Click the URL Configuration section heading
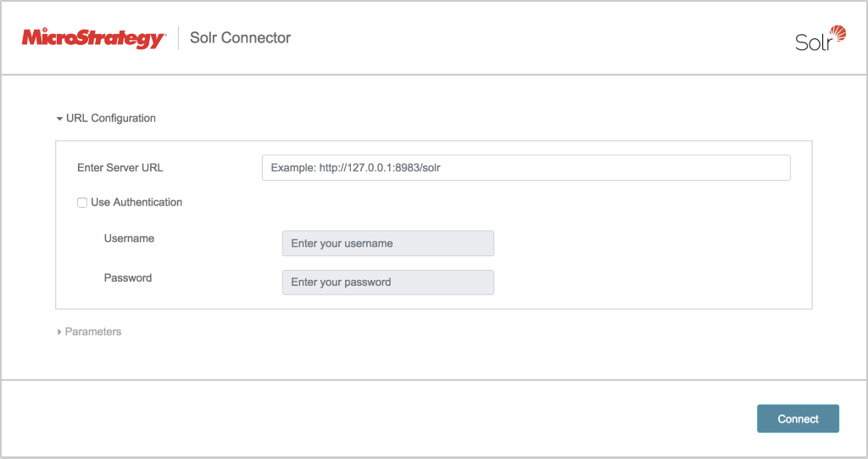Screen dimensions: 868x459 click(111, 119)
